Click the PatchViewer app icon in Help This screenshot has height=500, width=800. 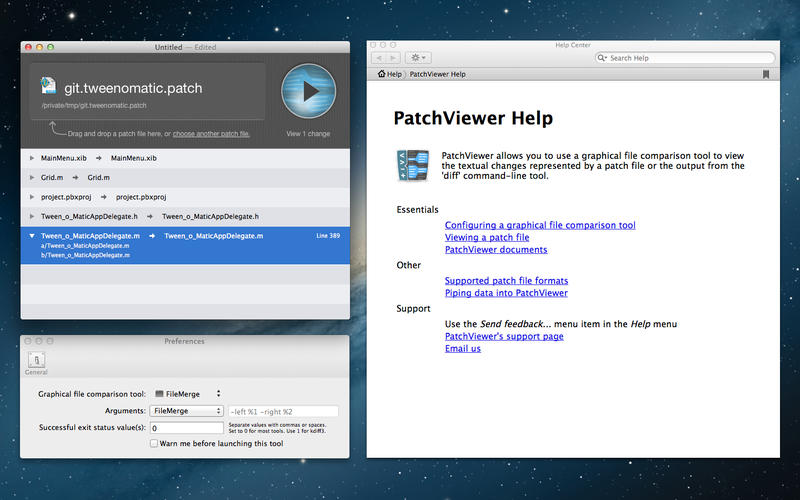[x=412, y=165]
